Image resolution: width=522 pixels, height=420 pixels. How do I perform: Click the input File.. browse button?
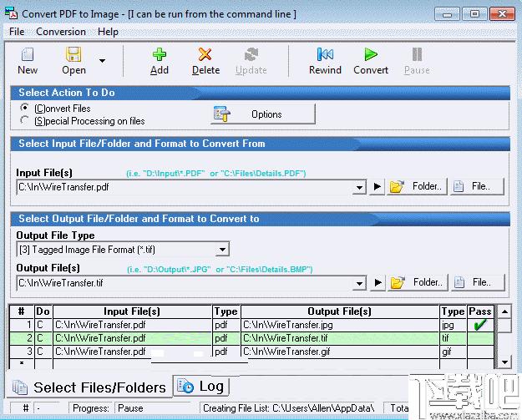477,187
